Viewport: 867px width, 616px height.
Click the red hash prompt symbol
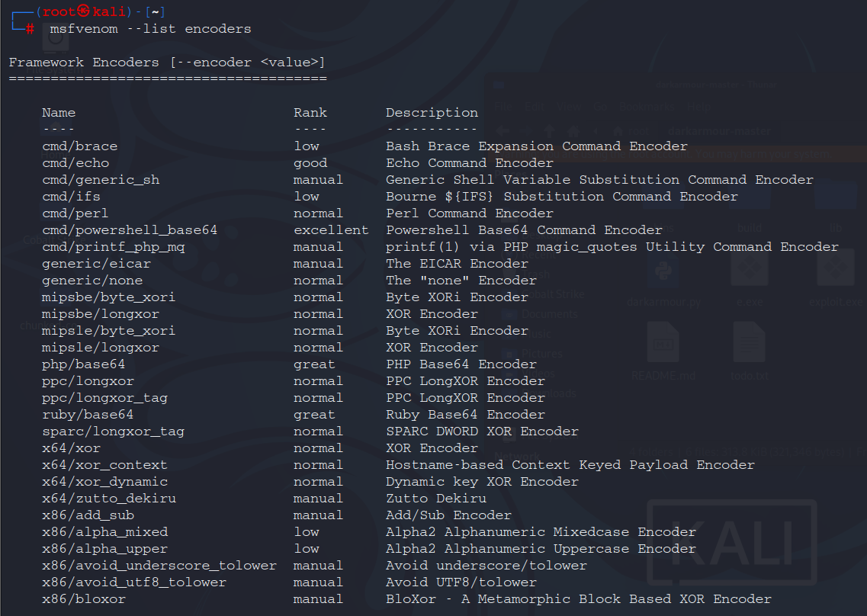point(30,29)
